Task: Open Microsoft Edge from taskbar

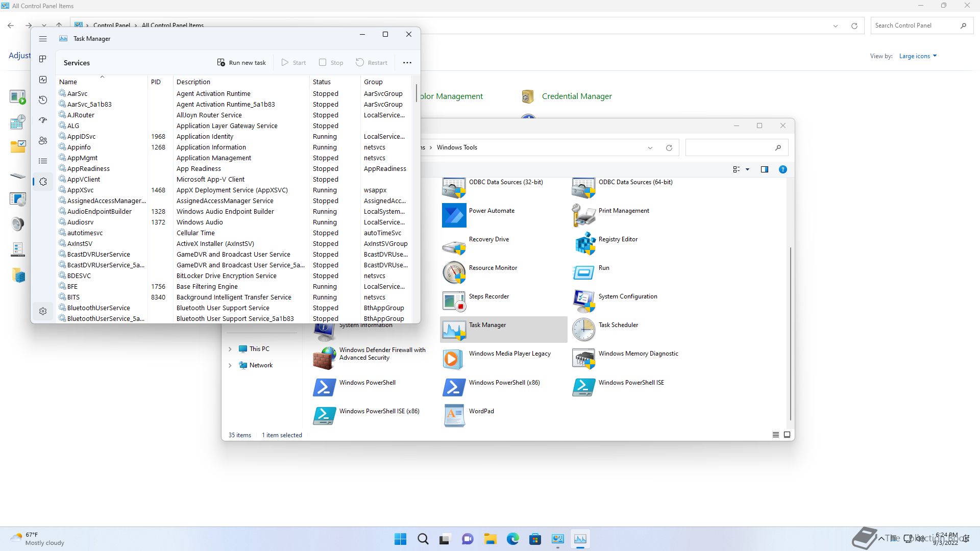Action: (512, 539)
